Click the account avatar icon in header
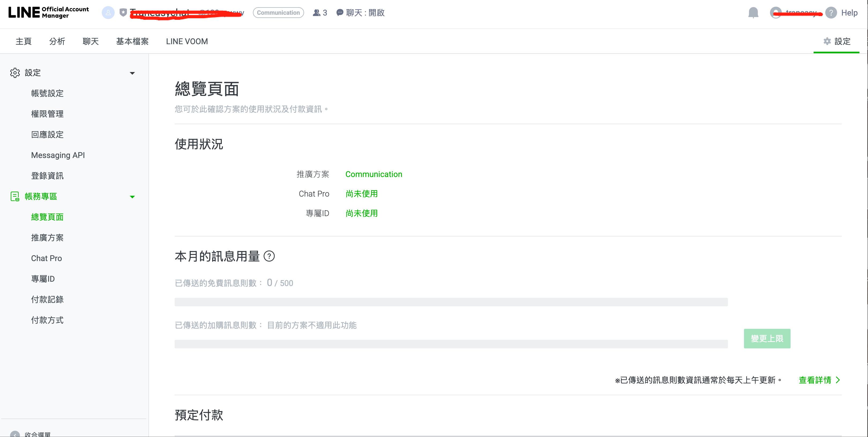This screenshot has width=868, height=437. pos(108,13)
